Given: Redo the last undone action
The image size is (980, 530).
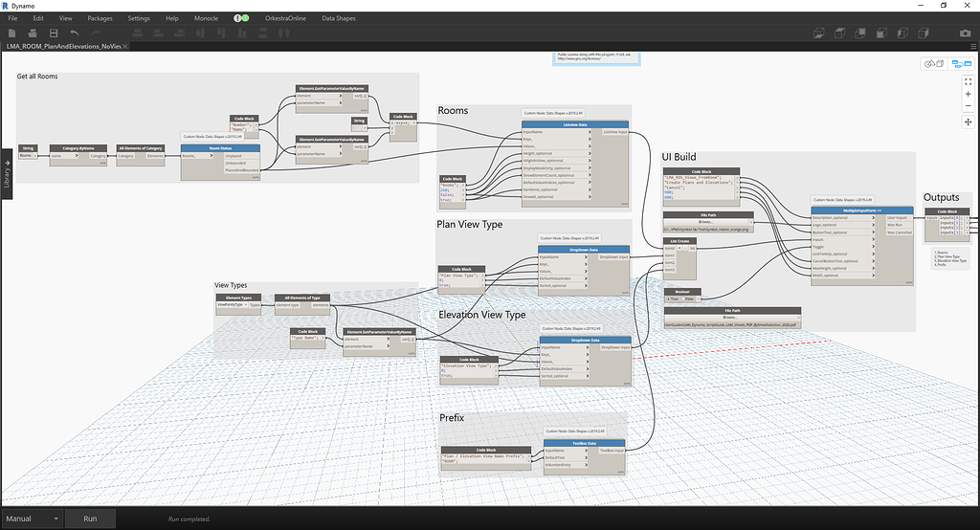Looking at the screenshot, I should tap(96, 33).
